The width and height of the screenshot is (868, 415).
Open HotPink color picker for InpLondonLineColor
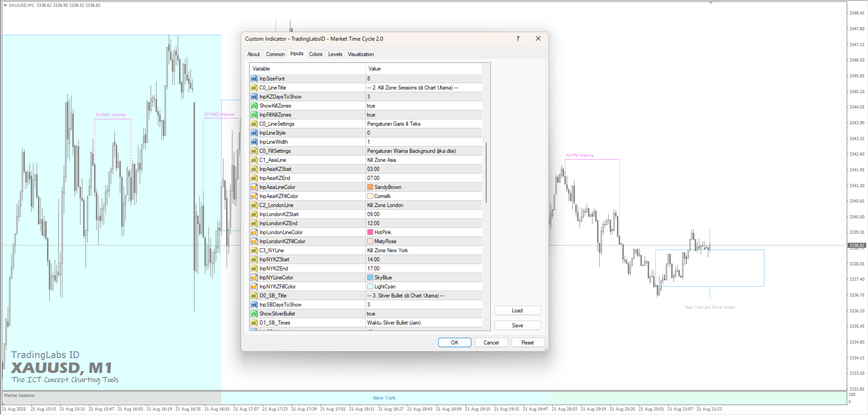[x=424, y=232]
